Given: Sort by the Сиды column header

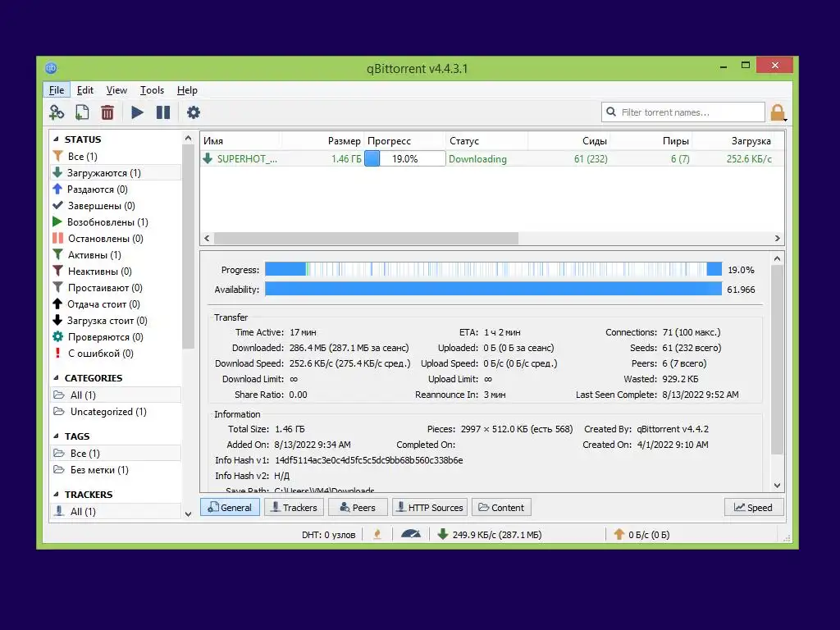Looking at the screenshot, I should tap(569, 141).
